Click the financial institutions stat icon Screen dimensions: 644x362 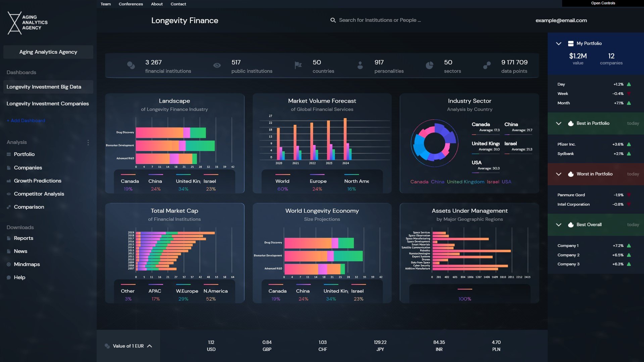(x=131, y=65)
